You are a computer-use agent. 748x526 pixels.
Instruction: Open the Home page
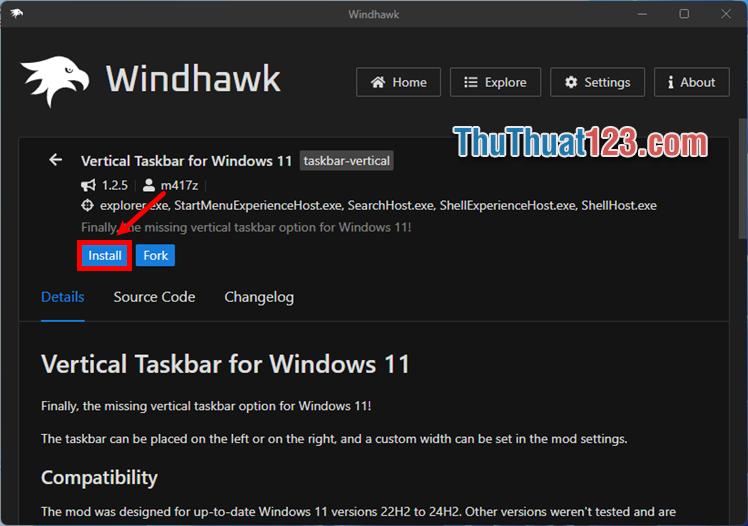(398, 82)
